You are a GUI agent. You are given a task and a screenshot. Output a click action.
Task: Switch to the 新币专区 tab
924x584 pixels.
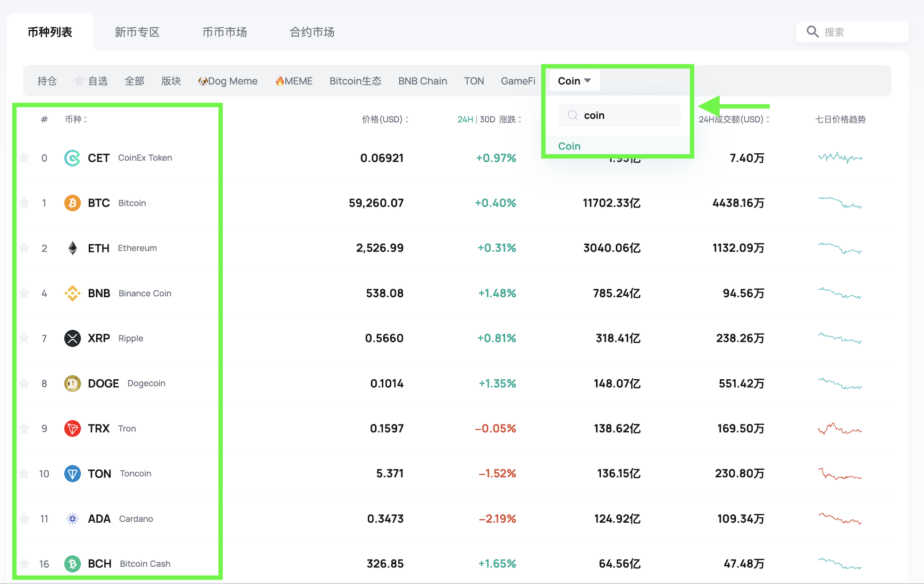pos(137,32)
